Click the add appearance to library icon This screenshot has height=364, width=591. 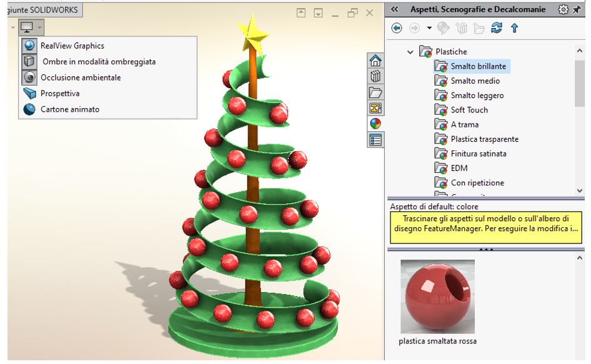coord(444,28)
